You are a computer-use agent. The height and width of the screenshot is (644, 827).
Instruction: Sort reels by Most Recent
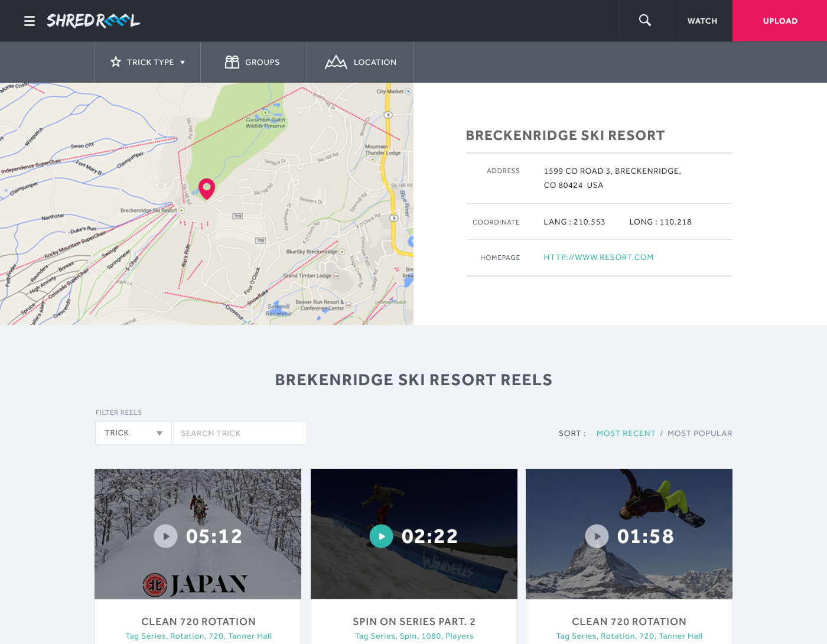click(626, 433)
